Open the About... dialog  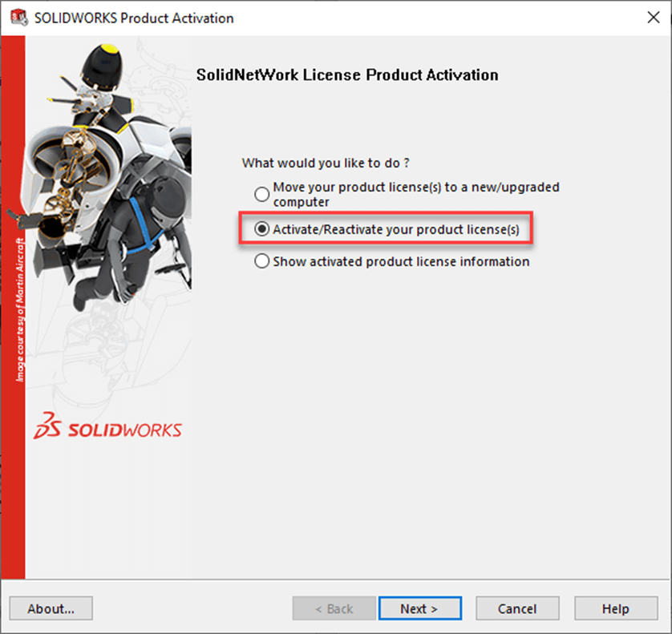(x=51, y=608)
